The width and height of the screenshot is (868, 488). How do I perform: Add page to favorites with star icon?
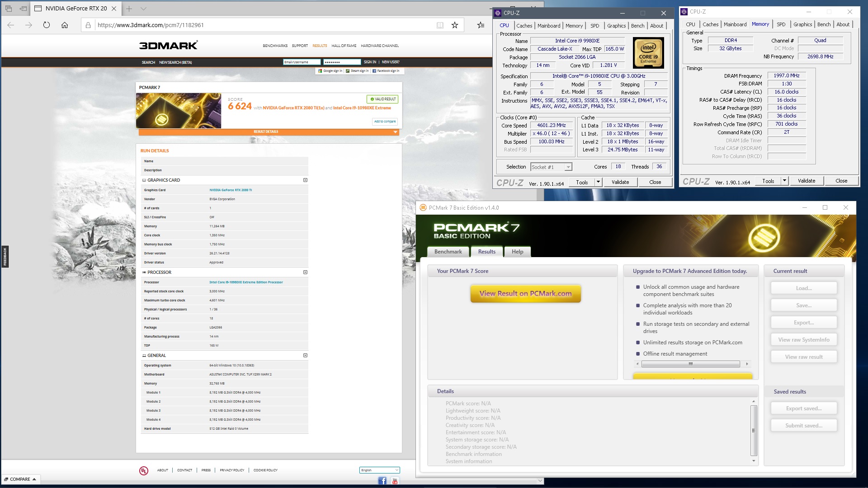(455, 25)
